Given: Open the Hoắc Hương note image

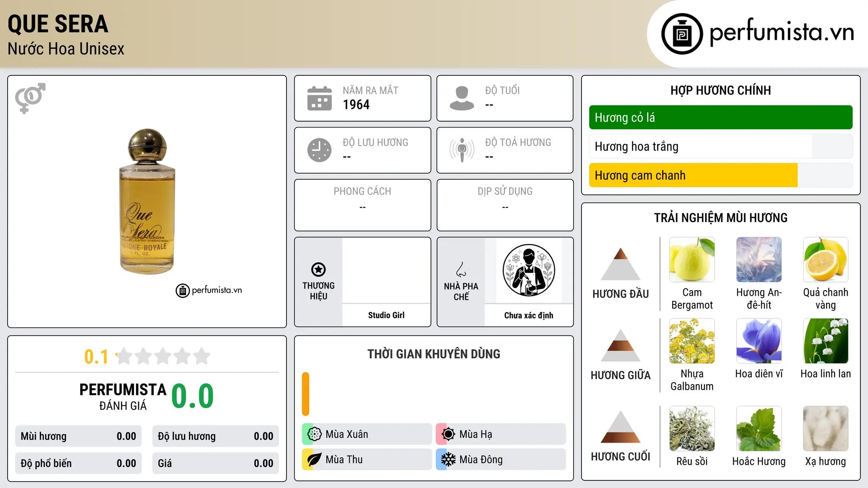Looking at the screenshot, I should tap(759, 429).
